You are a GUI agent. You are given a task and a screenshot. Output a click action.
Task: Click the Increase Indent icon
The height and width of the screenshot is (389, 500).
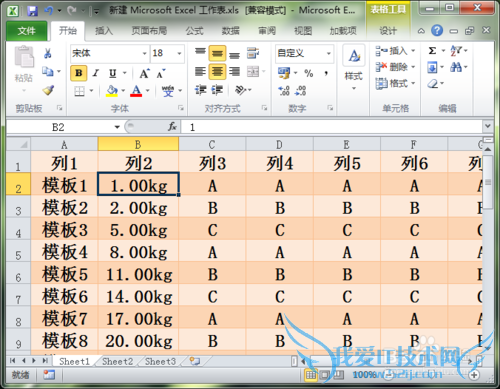click(217, 90)
